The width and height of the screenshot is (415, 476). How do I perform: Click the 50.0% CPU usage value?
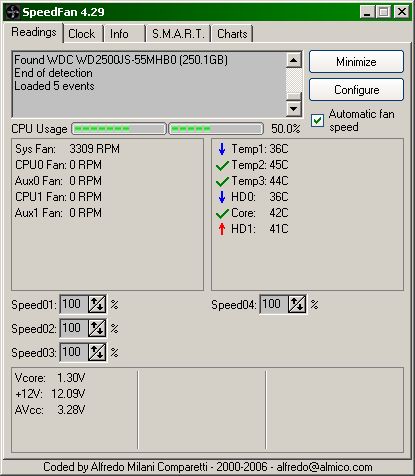pyautogui.click(x=286, y=129)
